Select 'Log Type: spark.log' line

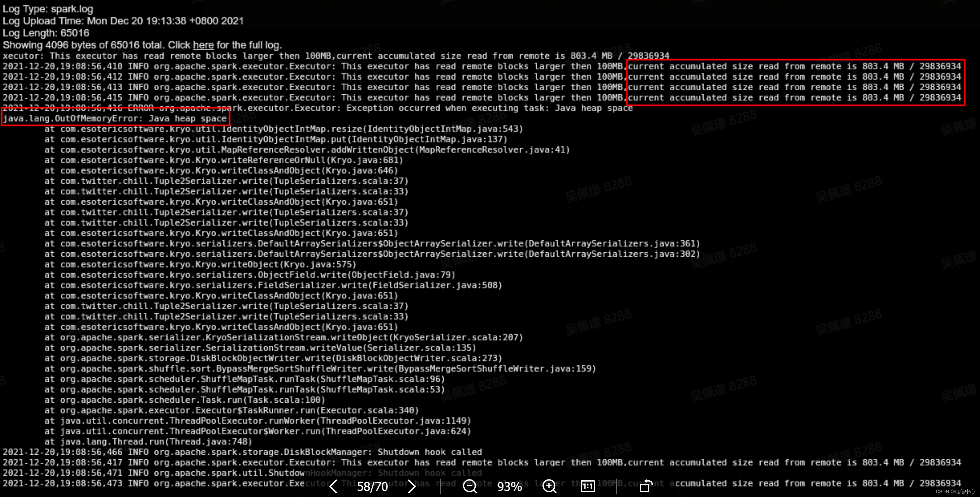point(48,9)
